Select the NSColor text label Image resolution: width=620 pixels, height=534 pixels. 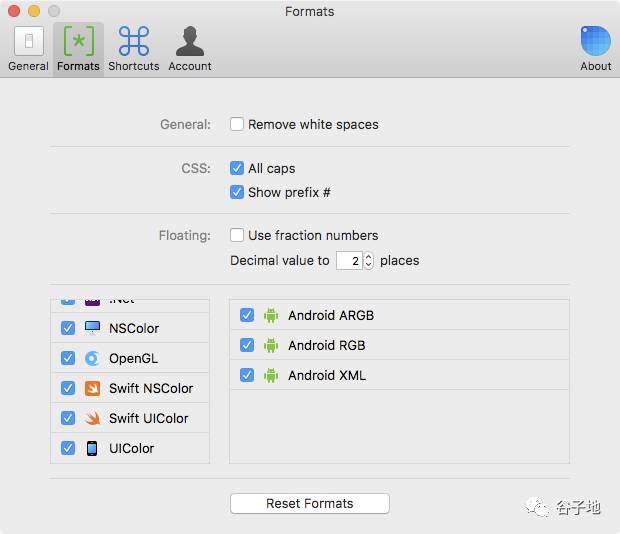(x=134, y=328)
